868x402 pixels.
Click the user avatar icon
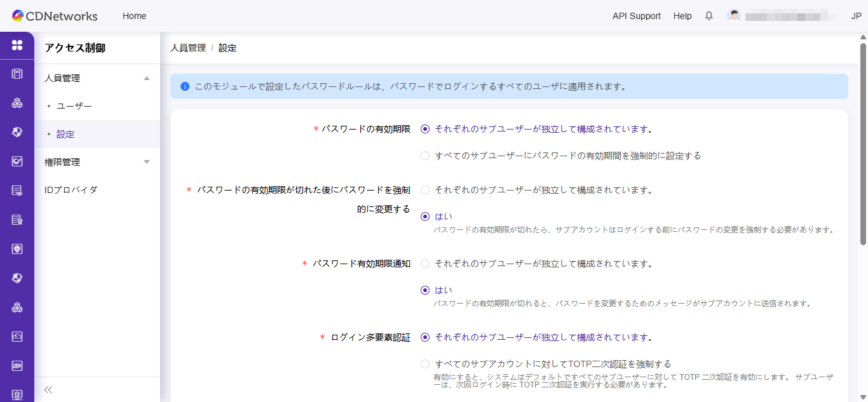click(734, 16)
